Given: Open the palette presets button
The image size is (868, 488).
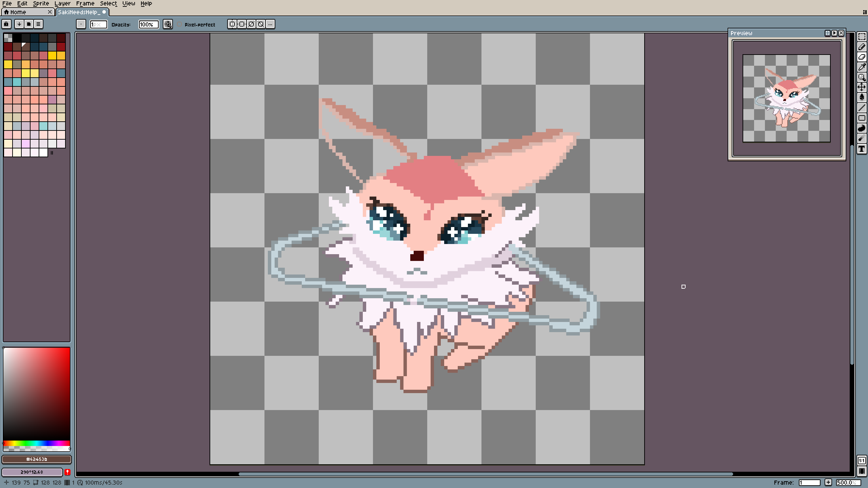Looking at the screenshot, I should [x=29, y=24].
